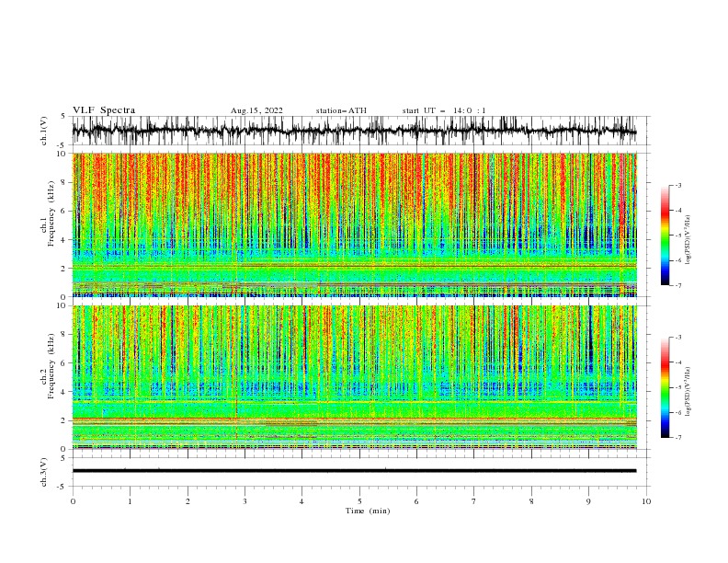Image resolution: width=728 pixels, height=563 pixels.
Task: Click the ch.1 spectrogram panel
Action: pos(355,224)
